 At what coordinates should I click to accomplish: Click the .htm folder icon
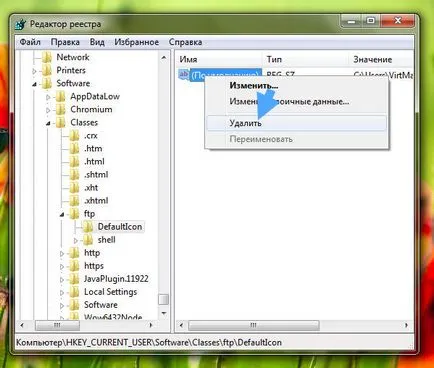74,149
